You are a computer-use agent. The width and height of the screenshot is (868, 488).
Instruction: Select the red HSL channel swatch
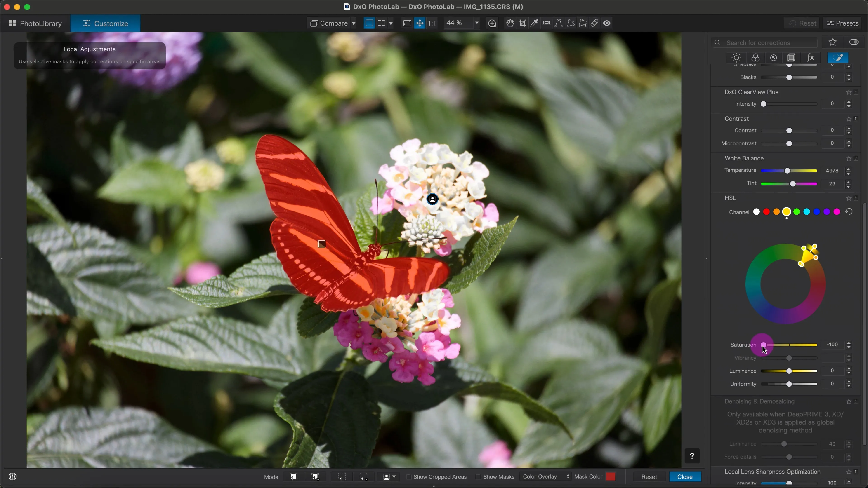pyautogui.click(x=767, y=212)
